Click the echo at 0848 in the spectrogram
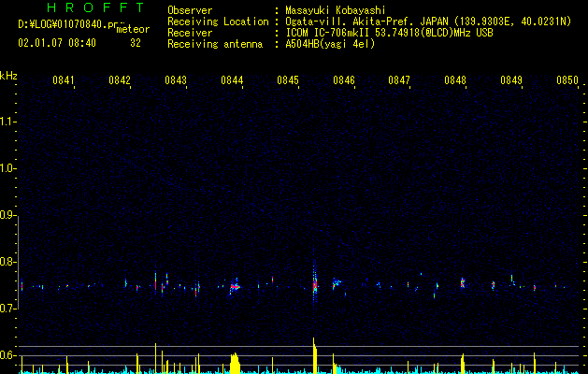The image size is (588, 374). [463, 283]
